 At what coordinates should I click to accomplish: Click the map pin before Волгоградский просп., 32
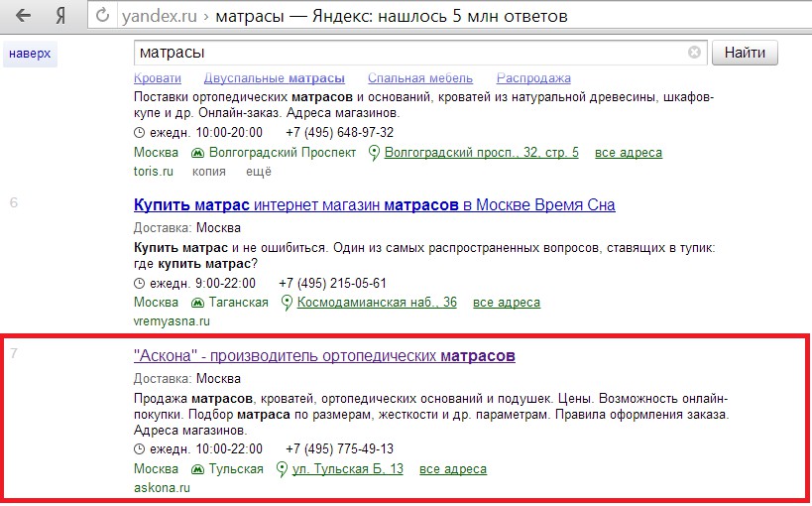(374, 154)
